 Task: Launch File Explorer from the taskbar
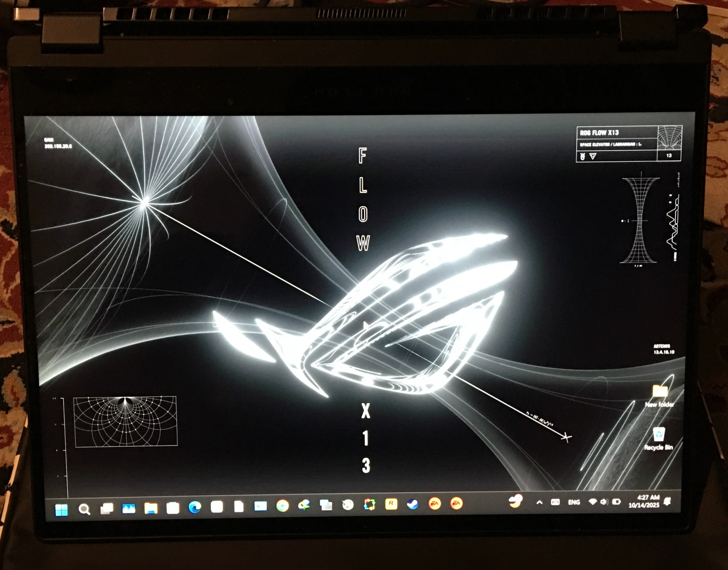point(151,508)
